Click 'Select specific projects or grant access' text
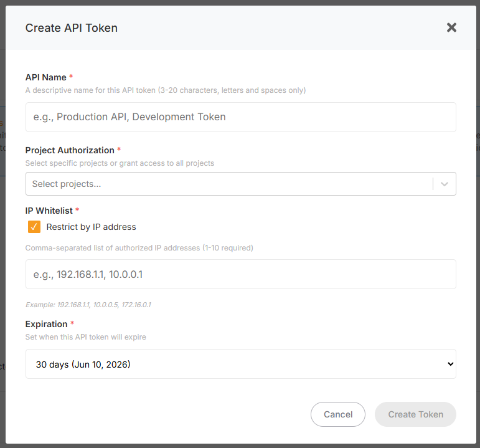480x448 pixels. [x=120, y=163]
